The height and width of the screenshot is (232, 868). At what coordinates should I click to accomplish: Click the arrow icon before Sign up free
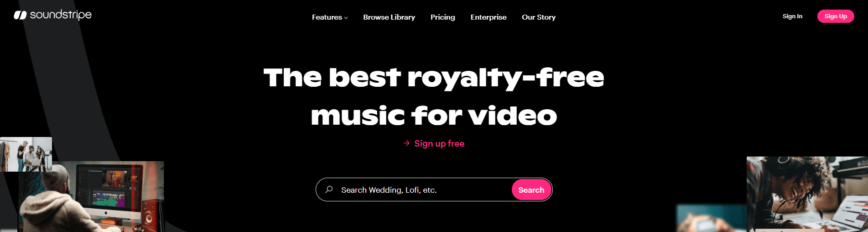click(x=407, y=143)
